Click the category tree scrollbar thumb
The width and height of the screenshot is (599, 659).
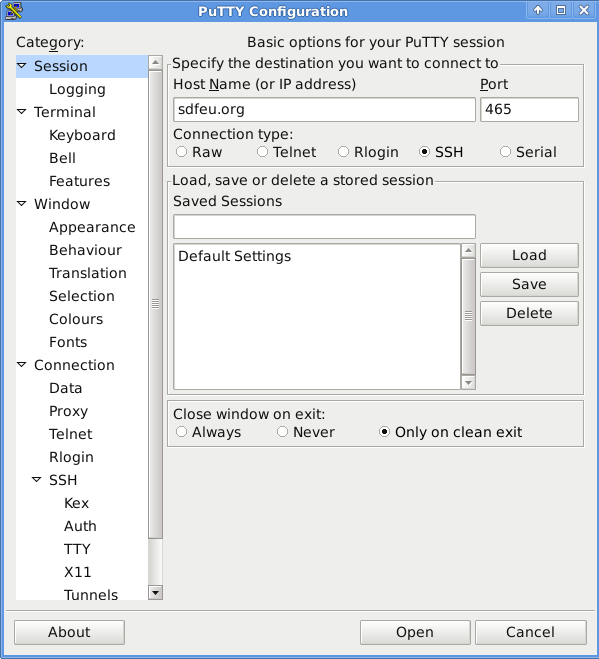click(156, 304)
